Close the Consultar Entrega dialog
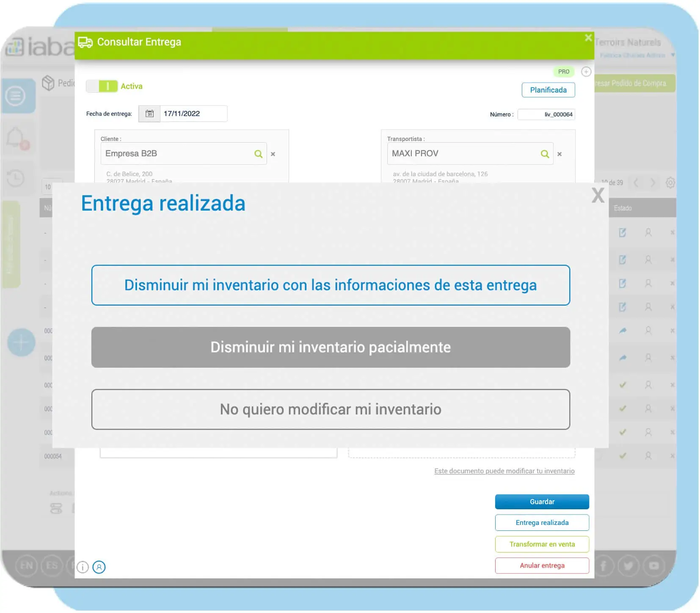 coord(588,38)
